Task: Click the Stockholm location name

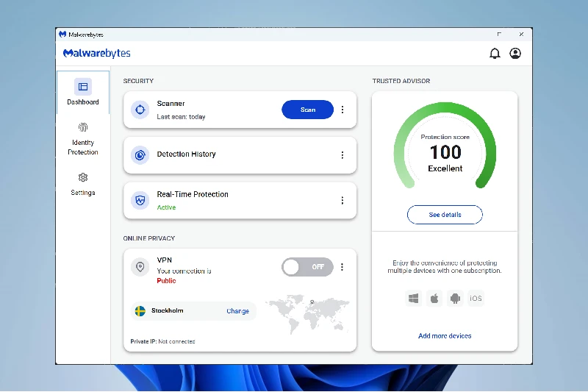Action: coord(168,310)
